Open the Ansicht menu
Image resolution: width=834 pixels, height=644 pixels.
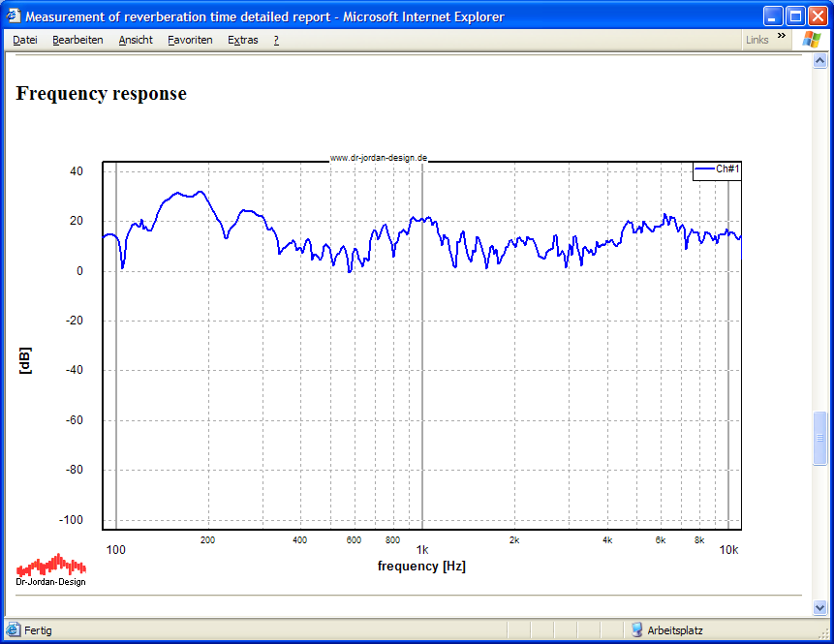pos(136,40)
